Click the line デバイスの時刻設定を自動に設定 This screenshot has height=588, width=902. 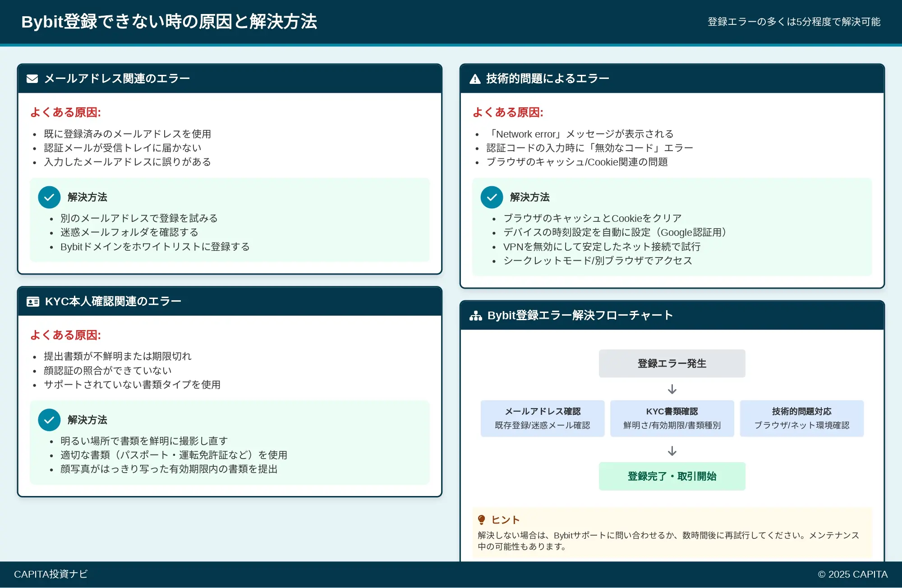point(616,232)
